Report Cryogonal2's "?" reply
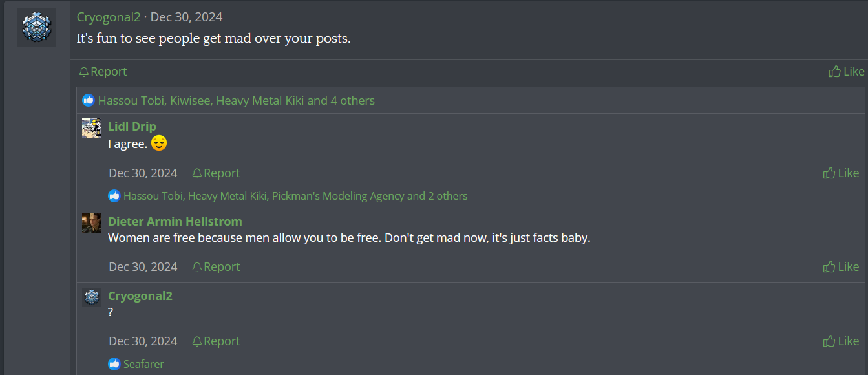This screenshot has width=868, height=375. (x=216, y=341)
